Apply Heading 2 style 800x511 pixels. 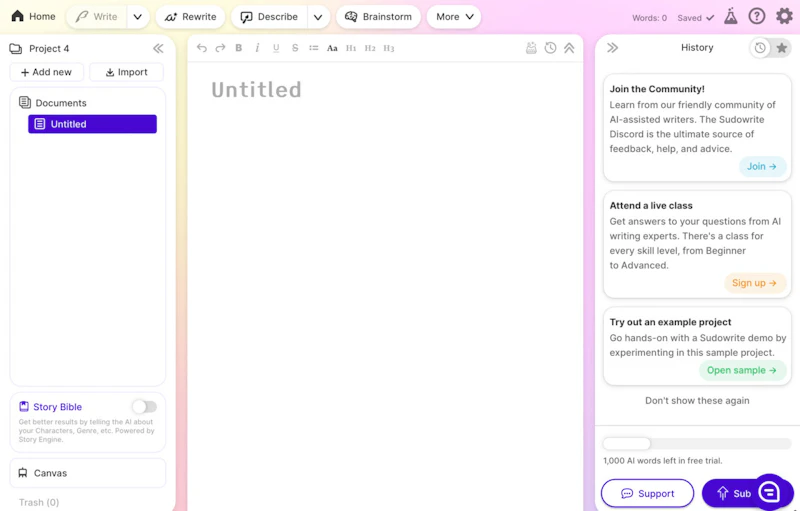tap(370, 48)
